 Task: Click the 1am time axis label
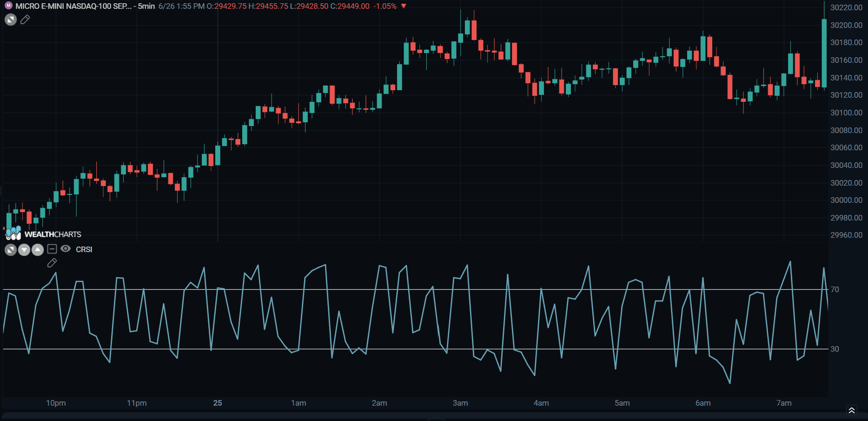tap(298, 403)
